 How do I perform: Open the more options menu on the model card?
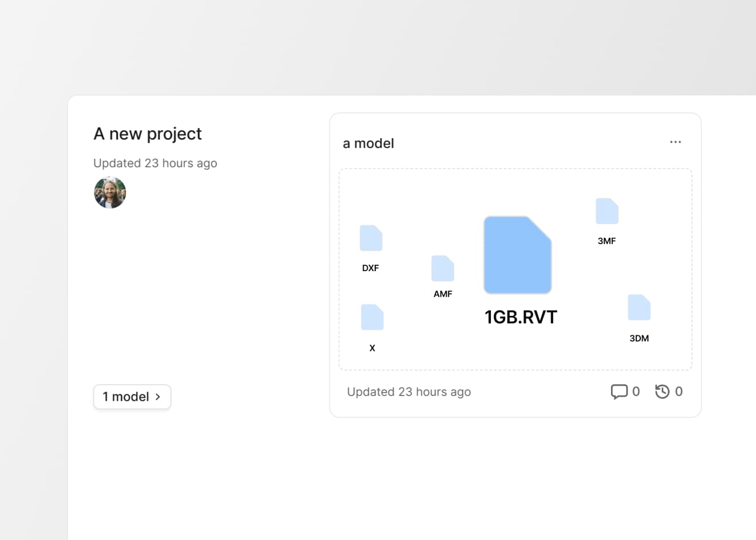(x=676, y=142)
